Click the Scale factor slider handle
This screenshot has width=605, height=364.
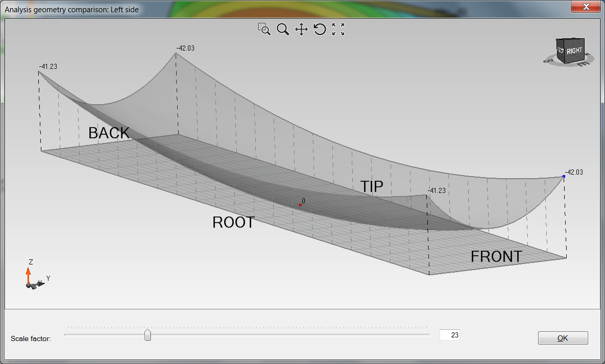[148, 335]
